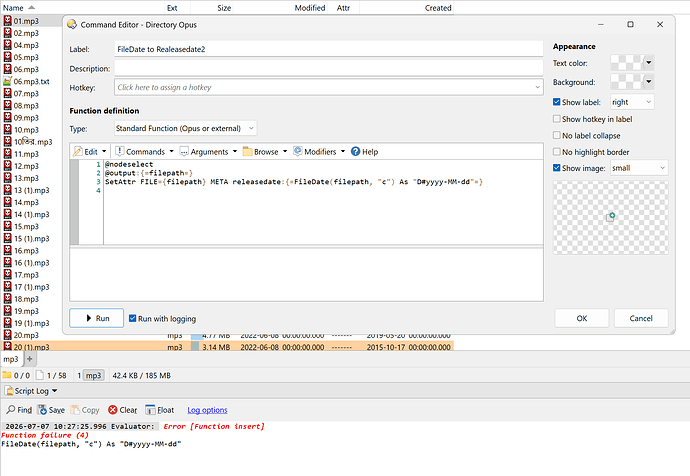Select the mp3 folder tab
The width and height of the screenshot is (690, 476).
pos(11,359)
